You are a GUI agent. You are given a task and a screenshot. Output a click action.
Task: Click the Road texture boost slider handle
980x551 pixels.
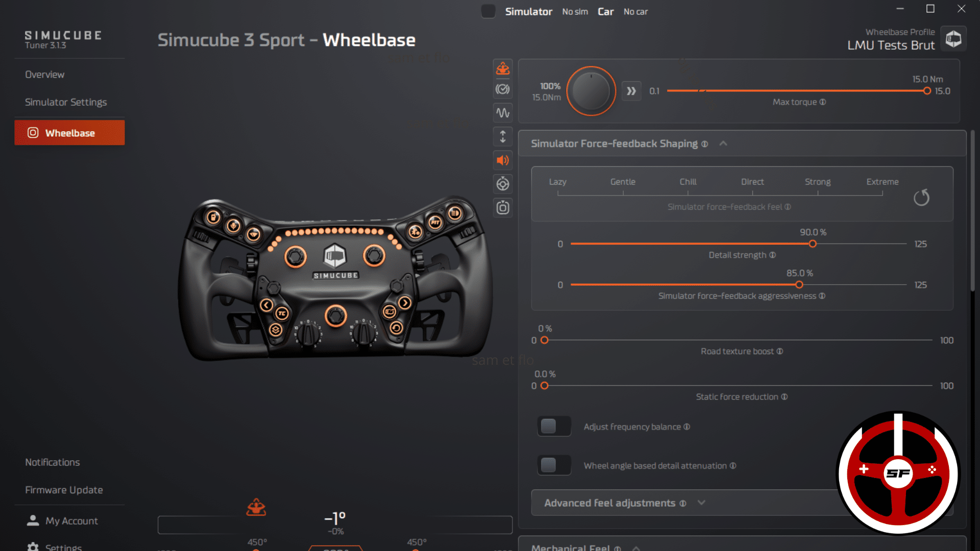(545, 340)
